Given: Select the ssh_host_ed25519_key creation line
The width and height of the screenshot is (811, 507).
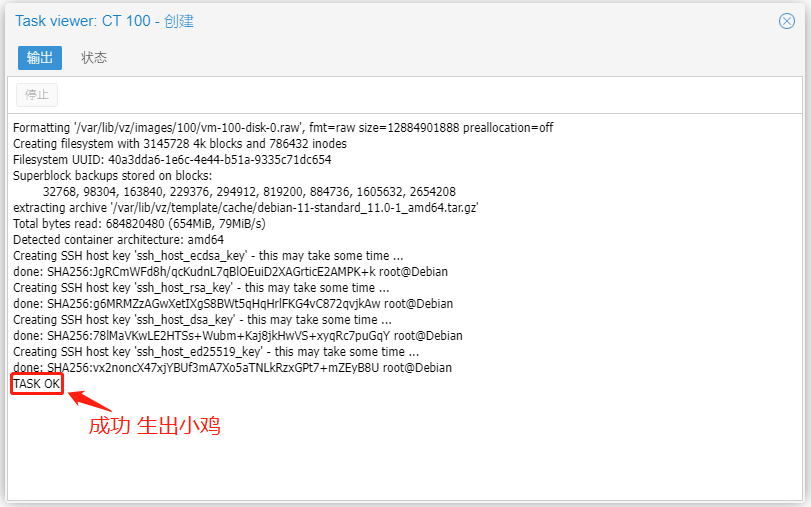Looking at the screenshot, I should pos(216,352).
